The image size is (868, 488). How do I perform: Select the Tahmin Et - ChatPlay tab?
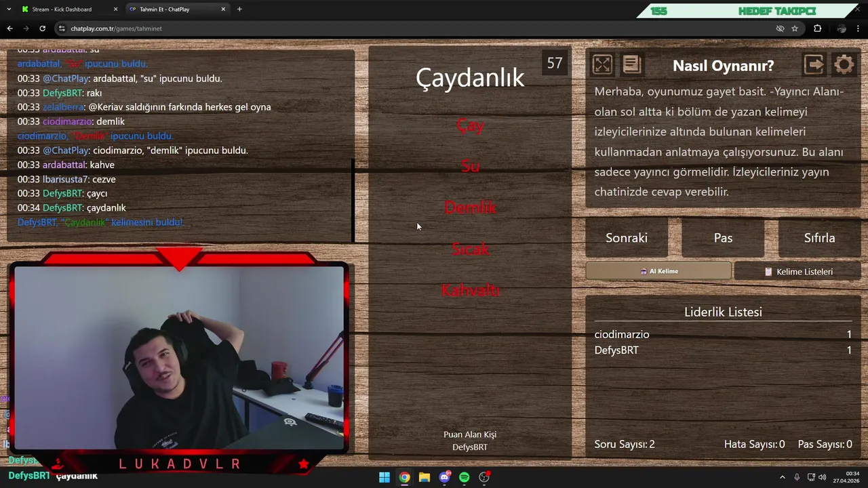(x=176, y=9)
